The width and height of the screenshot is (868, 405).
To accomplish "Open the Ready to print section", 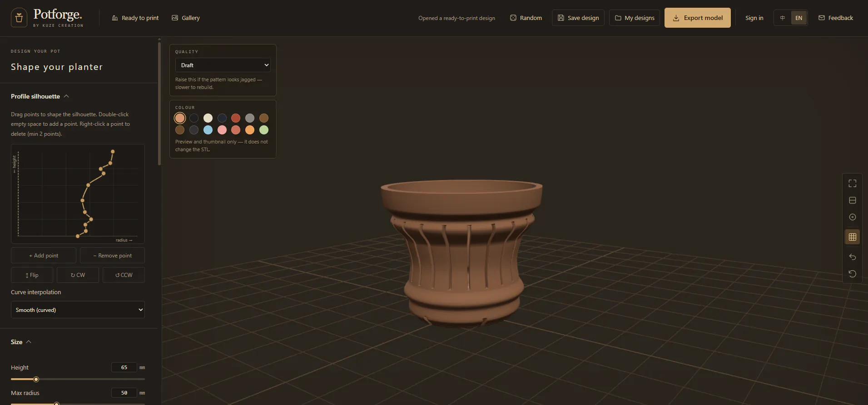I will point(135,18).
